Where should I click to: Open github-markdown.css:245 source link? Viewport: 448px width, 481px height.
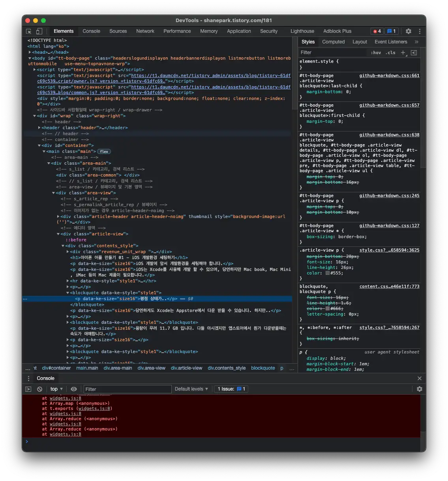389,195
